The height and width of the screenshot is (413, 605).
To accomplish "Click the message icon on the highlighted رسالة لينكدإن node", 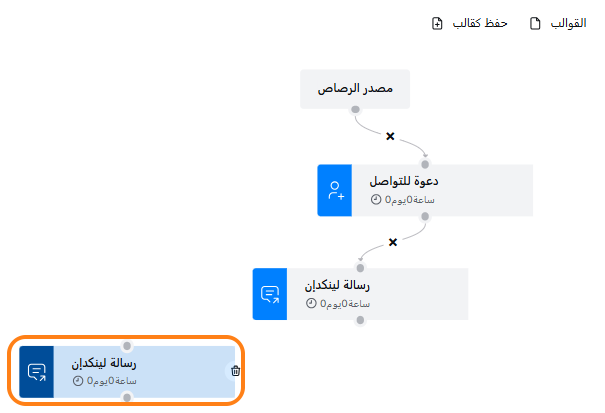I will click(37, 372).
